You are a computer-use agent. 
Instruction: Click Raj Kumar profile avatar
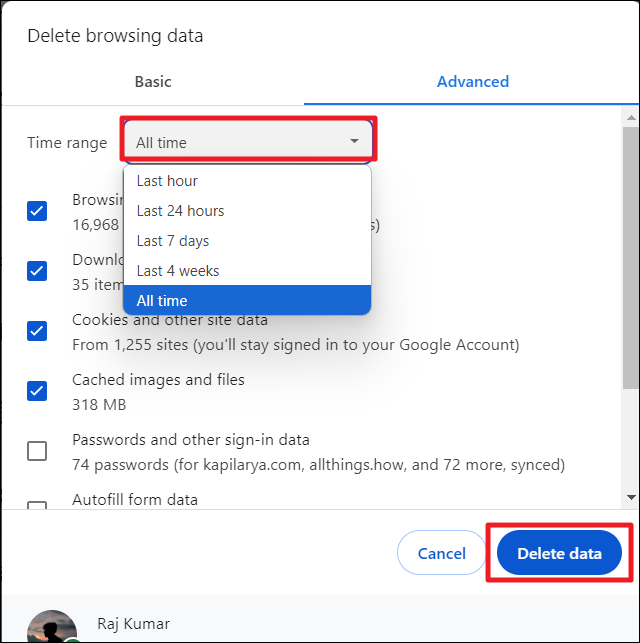[x=52, y=627]
